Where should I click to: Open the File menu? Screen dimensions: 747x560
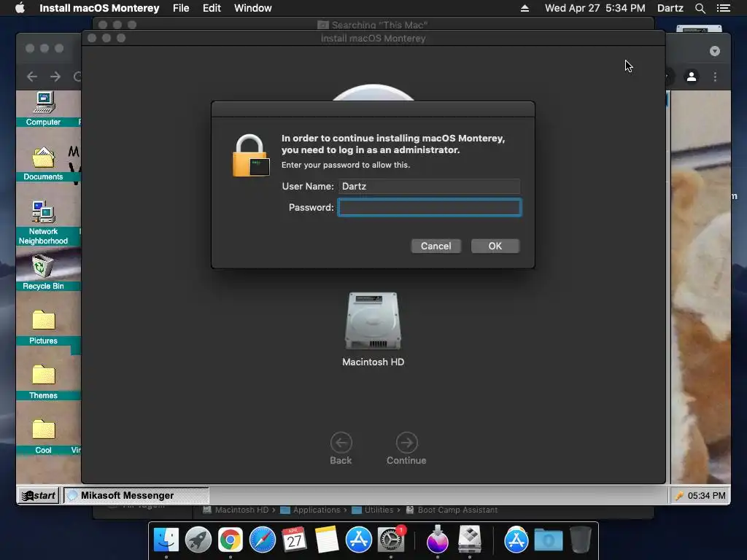click(x=181, y=8)
